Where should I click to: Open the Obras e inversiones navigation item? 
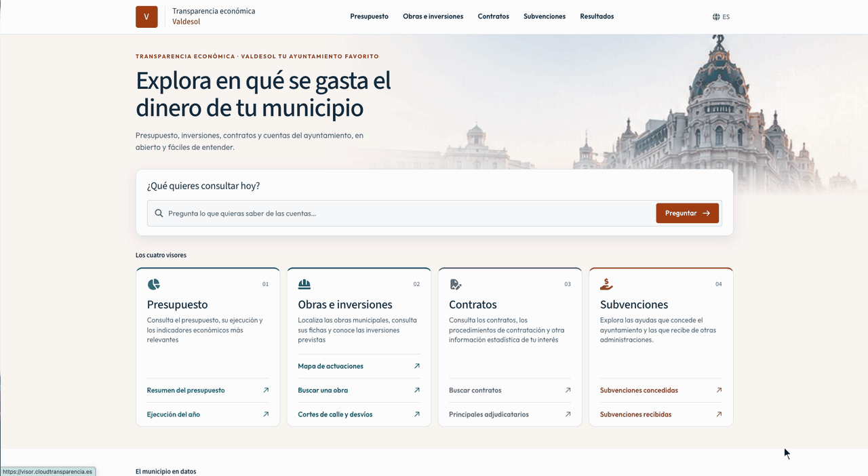[x=433, y=17]
